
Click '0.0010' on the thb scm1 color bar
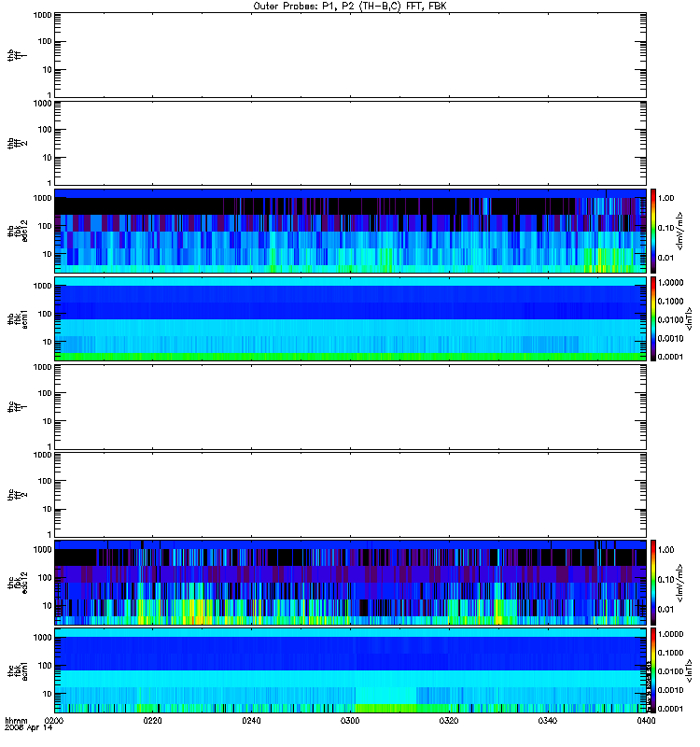click(670, 338)
